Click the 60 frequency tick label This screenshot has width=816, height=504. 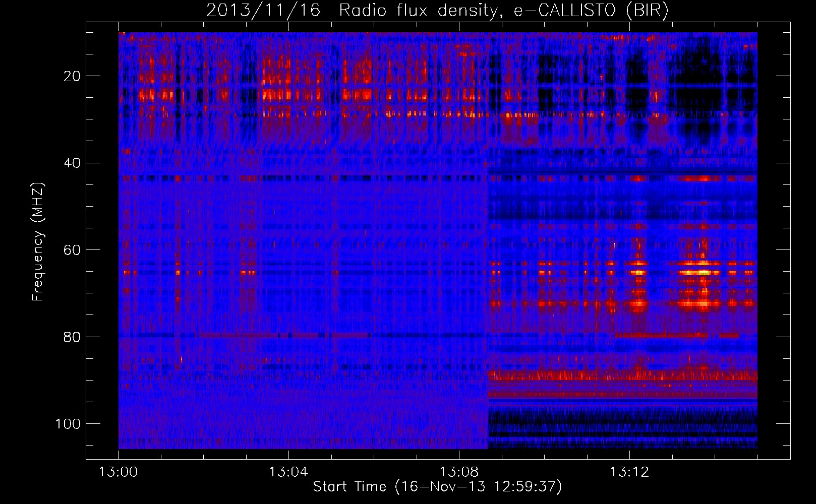(72, 250)
